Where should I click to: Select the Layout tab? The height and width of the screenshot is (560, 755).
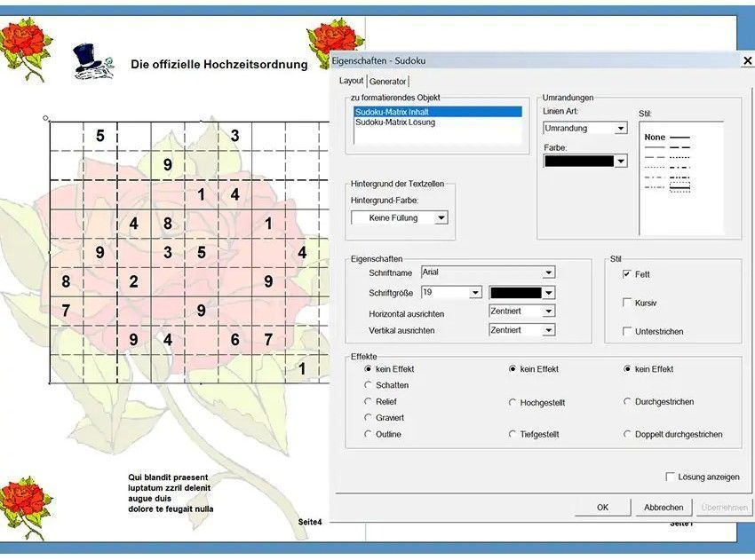[352, 81]
